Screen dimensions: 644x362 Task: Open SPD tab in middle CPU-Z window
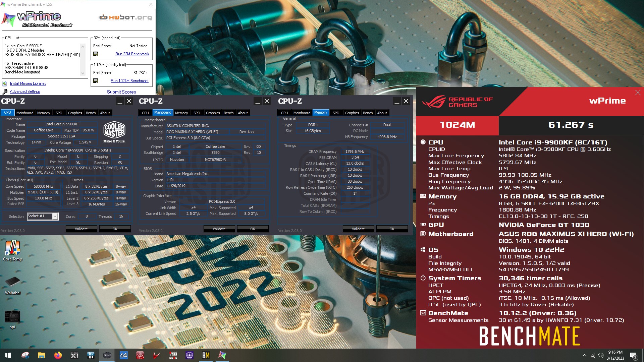(197, 113)
